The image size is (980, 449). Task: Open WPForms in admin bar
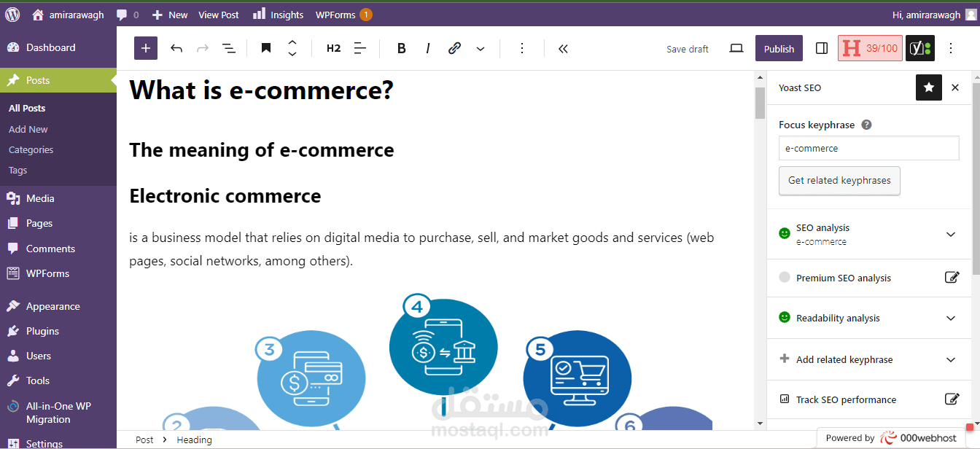343,15
